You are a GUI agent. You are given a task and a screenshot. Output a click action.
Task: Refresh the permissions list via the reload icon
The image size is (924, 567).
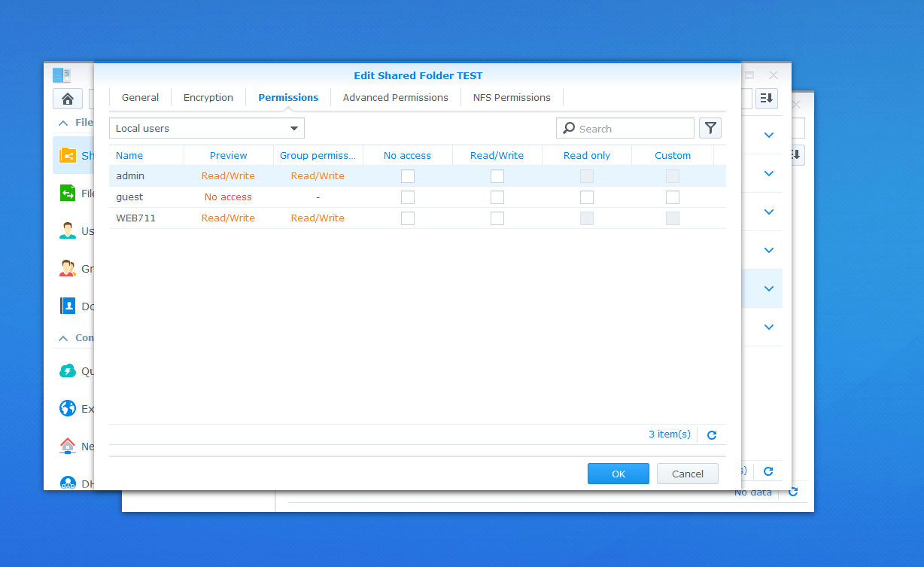(712, 435)
